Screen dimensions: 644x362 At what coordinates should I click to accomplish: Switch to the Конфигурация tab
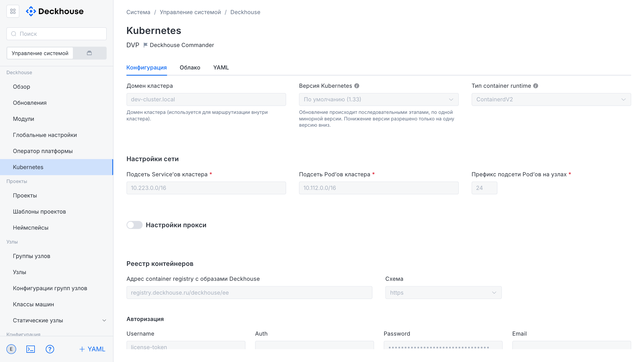pos(146,67)
